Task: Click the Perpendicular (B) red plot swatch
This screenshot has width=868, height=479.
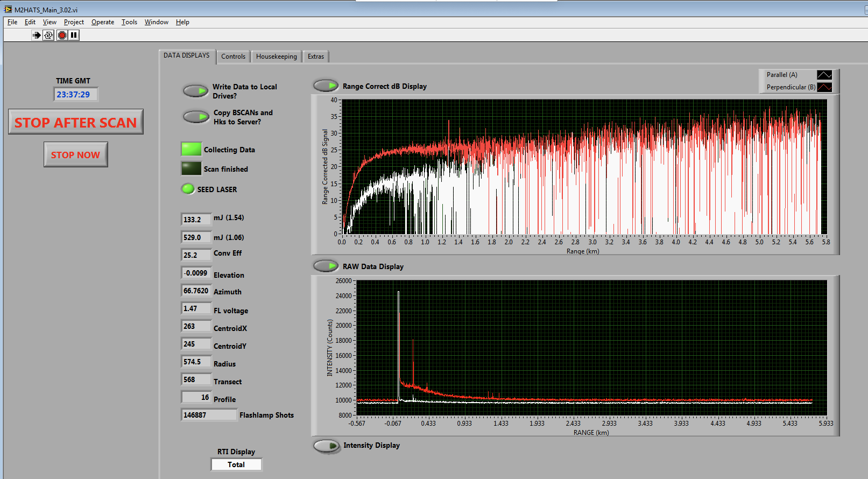Action: 824,87
